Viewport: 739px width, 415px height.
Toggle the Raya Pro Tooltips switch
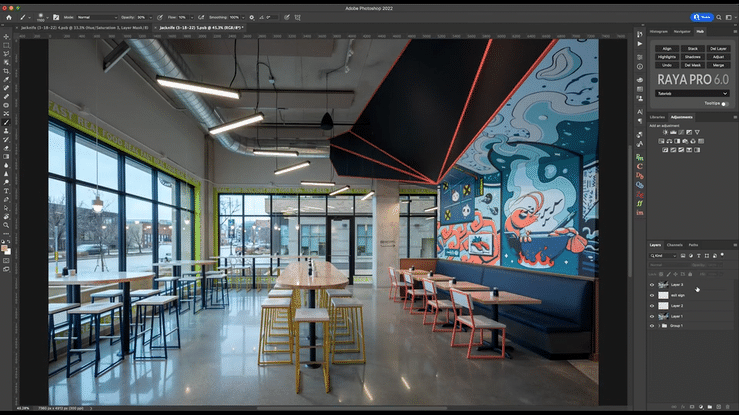pos(725,104)
